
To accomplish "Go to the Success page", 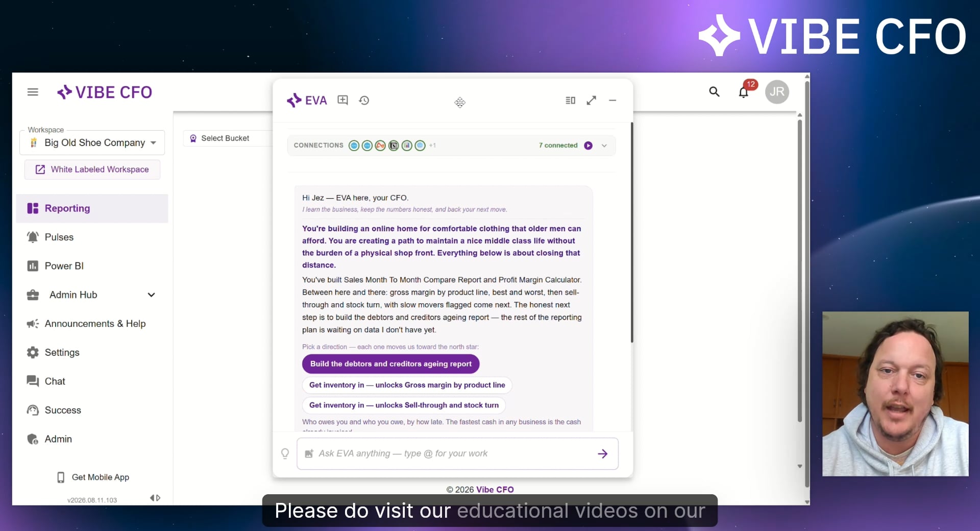I will [92, 410].
